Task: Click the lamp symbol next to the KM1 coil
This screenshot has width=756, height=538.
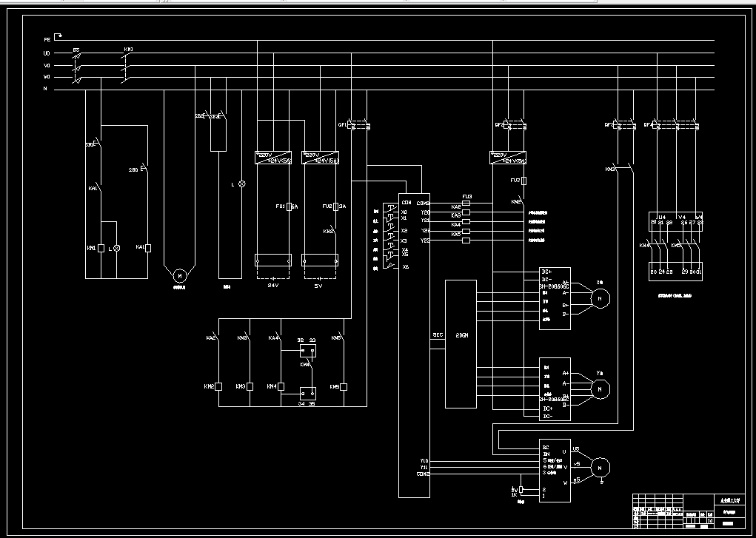Action: click(x=116, y=248)
